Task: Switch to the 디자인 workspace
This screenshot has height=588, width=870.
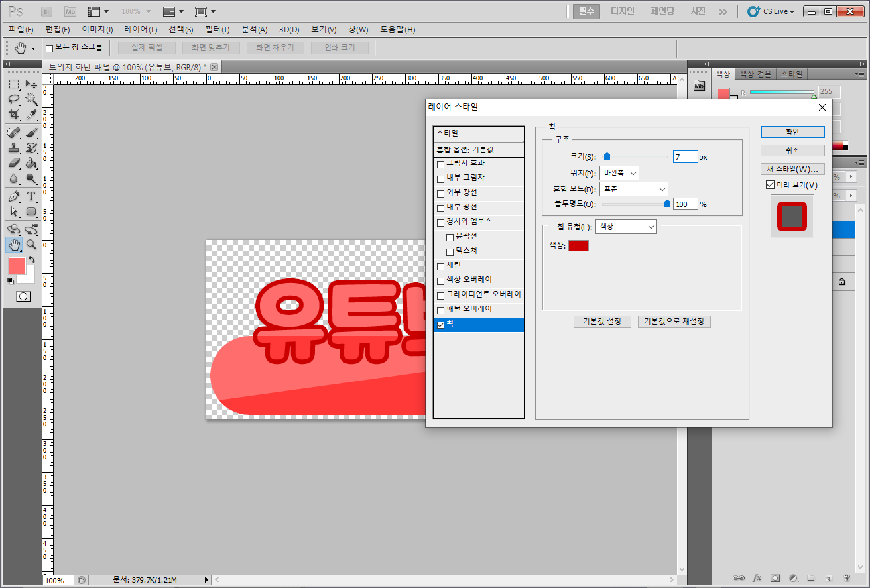Action: point(622,11)
